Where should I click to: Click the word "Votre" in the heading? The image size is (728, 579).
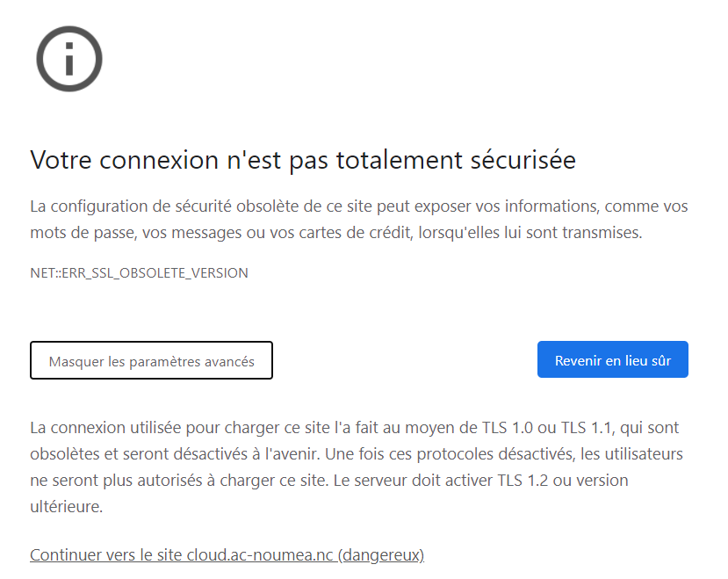[61, 160]
